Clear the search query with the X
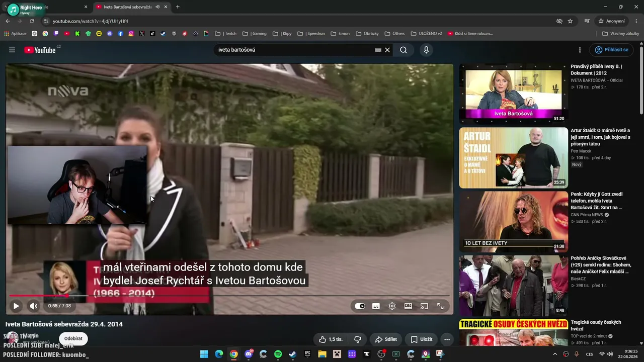644x362 pixels. (x=387, y=50)
